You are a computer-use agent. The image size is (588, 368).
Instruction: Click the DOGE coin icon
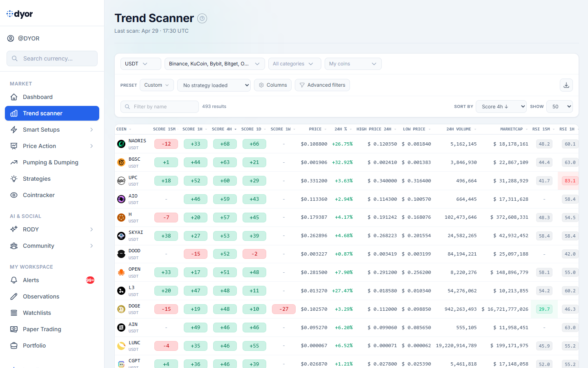click(121, 309)
